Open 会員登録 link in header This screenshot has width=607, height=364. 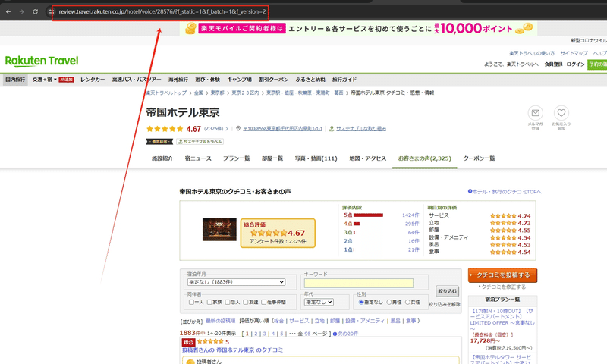(x=553, y=64)
